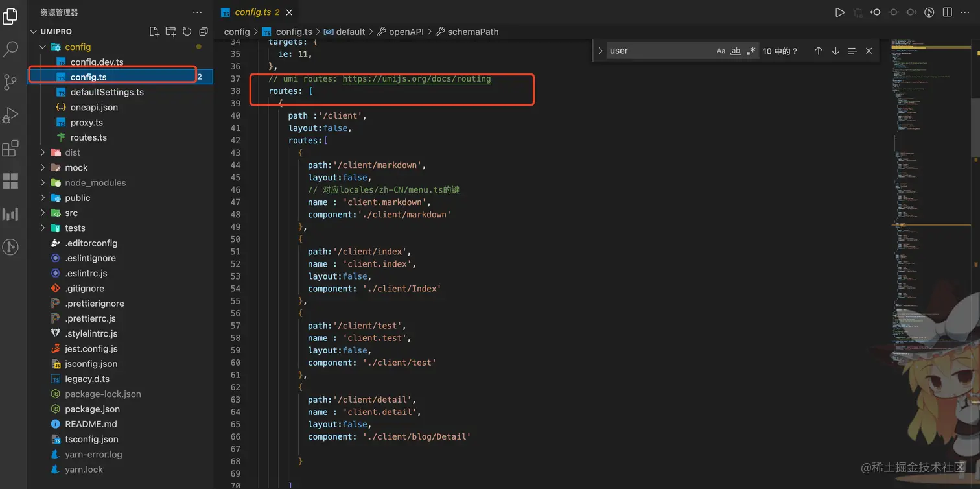Screen dimensions: 980x489
Task: Click the New File icon in explorer
Action: point(154,32)
